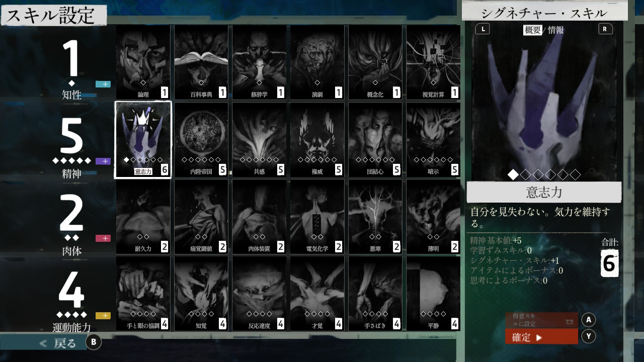Screen dimensions: 644x362
Task: Increase 精神 with the purple plus button
Action: 103,161
